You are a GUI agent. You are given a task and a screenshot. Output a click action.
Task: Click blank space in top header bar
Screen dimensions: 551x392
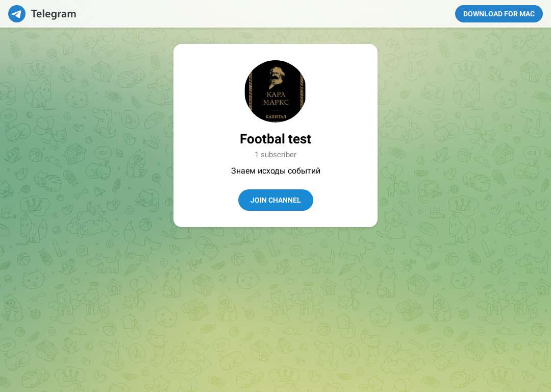(x=264, y=14)
